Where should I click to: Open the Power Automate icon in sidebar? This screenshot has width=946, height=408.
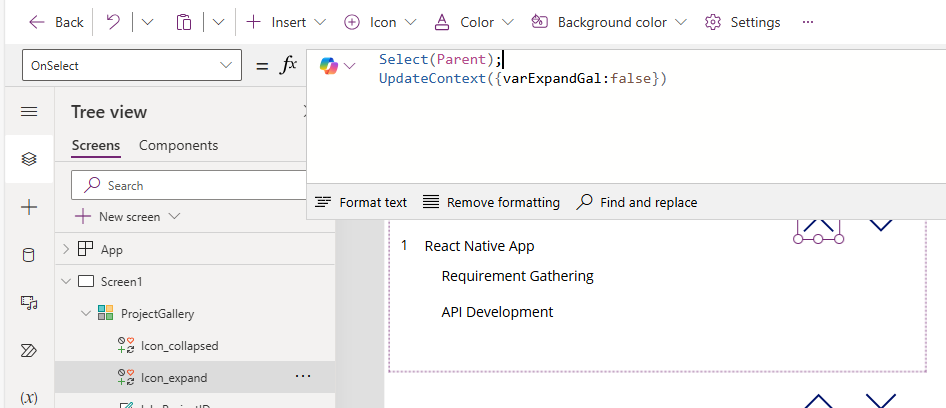coord(29,351)
